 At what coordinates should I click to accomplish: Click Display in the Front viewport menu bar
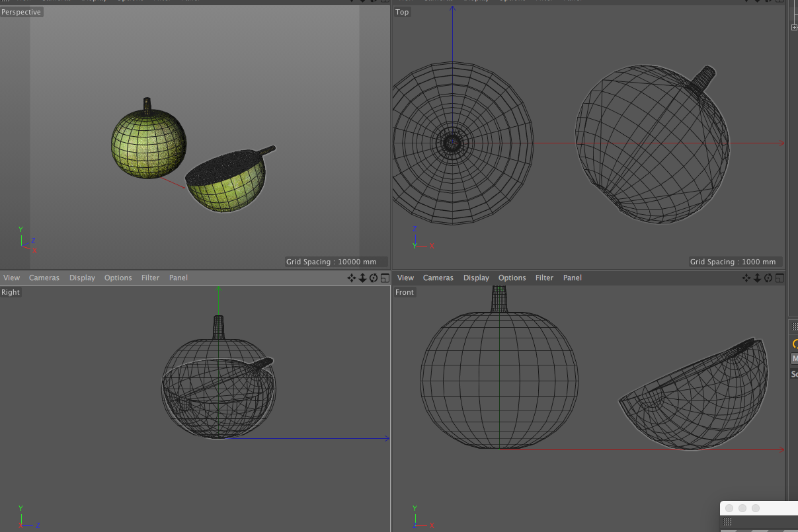pos(476,278)
